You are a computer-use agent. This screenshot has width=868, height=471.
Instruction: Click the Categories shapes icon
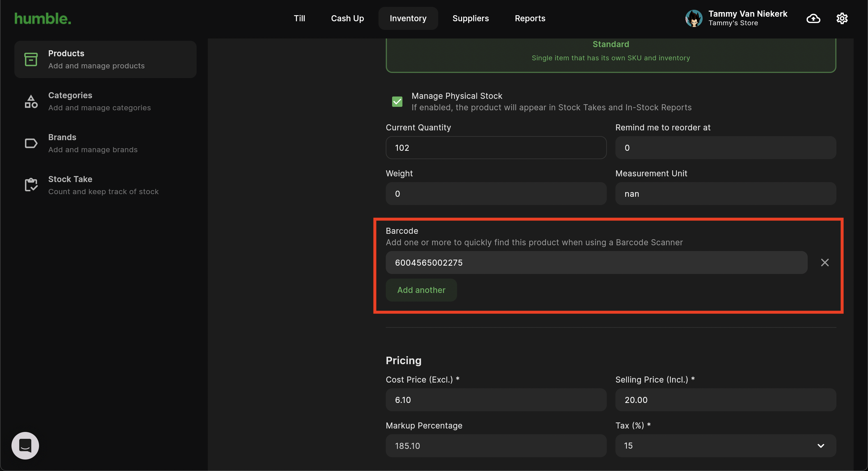point(31,101)
